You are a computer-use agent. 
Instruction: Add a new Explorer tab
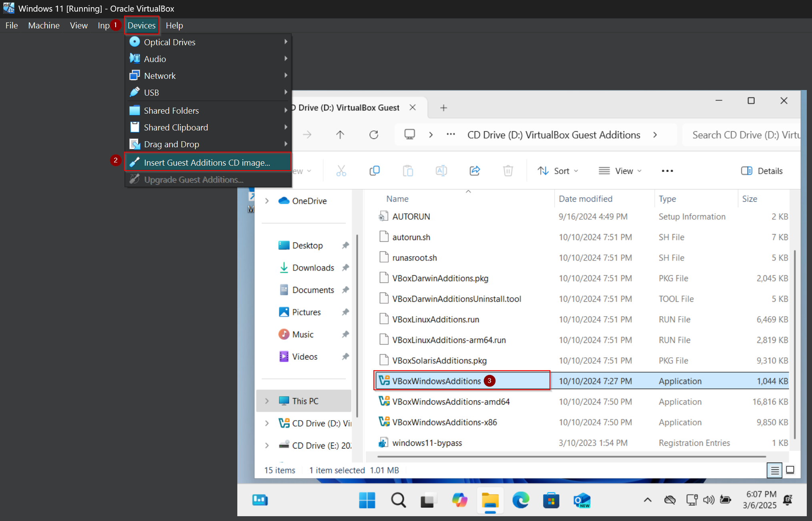(443, 108)
